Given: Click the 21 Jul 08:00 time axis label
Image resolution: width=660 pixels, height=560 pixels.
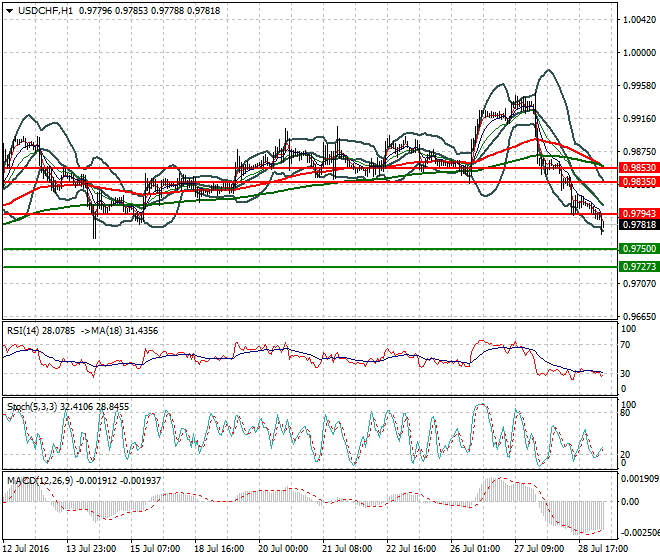Looking at the screenshot, I should coord(347,549).
